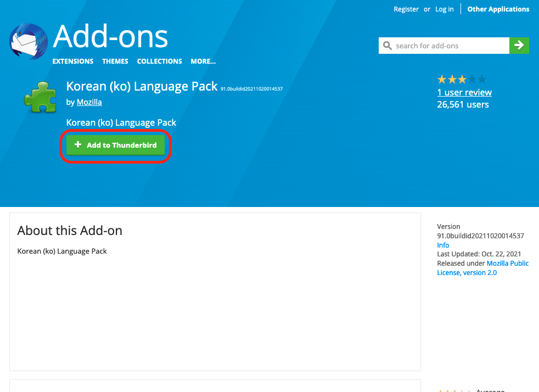Open Mozilla Public License, version 2.0 link
The width and height of the screenshot is (539, 392).
tap(482, 268)
